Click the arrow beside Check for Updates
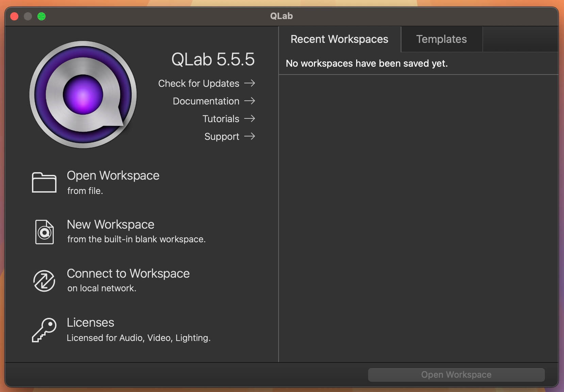The image size is (564, 392). click(x=250, y=83)
